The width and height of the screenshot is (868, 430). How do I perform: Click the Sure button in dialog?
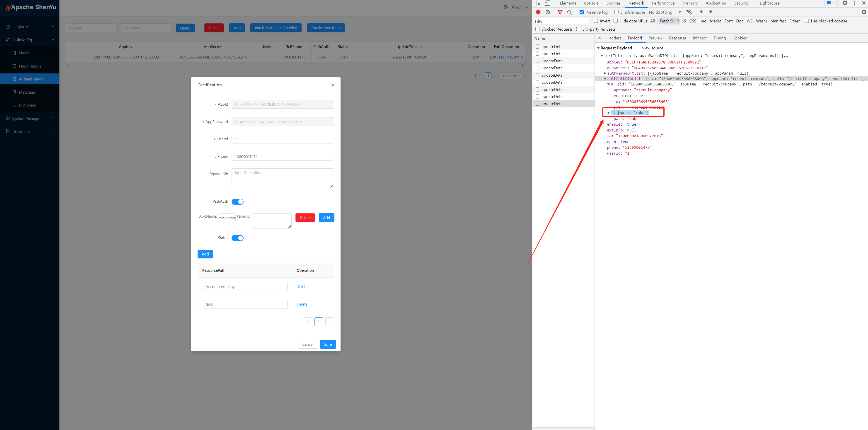(x=328, y=344)
